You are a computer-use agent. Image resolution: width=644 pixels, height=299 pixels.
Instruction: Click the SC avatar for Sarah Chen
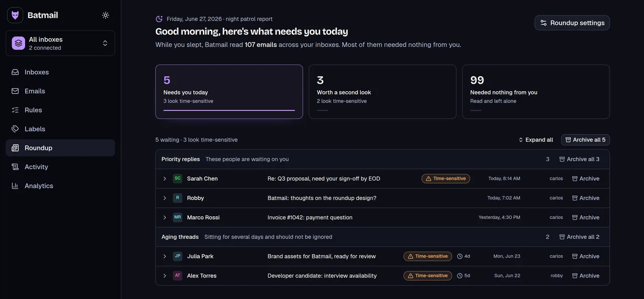coord(178,178)
